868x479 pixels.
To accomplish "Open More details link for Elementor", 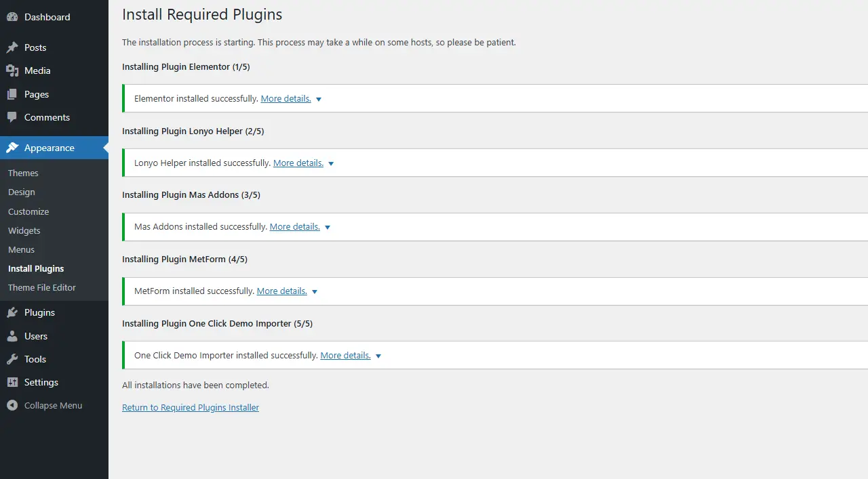I will click(x=286, y=98).
